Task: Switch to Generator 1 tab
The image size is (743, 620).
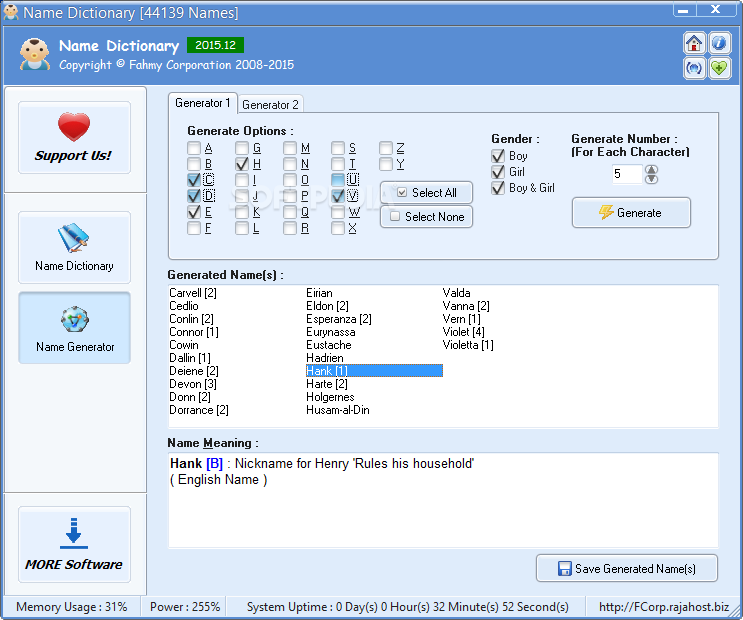Action: tap(202, 103)
